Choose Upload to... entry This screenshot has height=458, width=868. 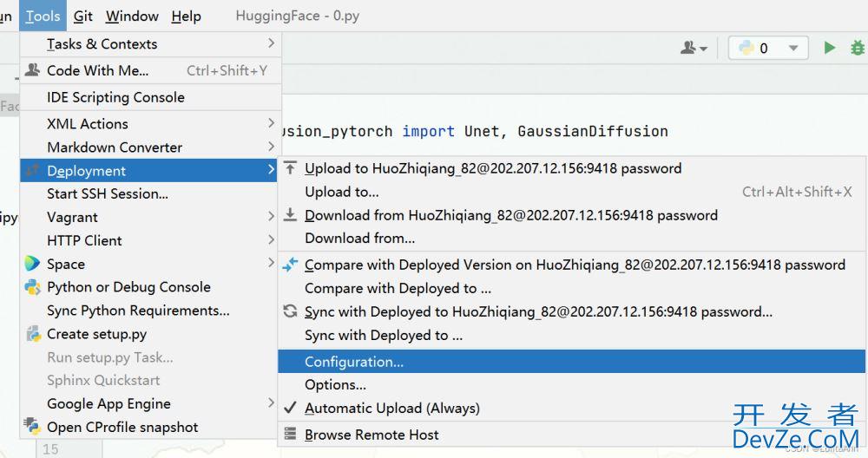tap(571, 192)
